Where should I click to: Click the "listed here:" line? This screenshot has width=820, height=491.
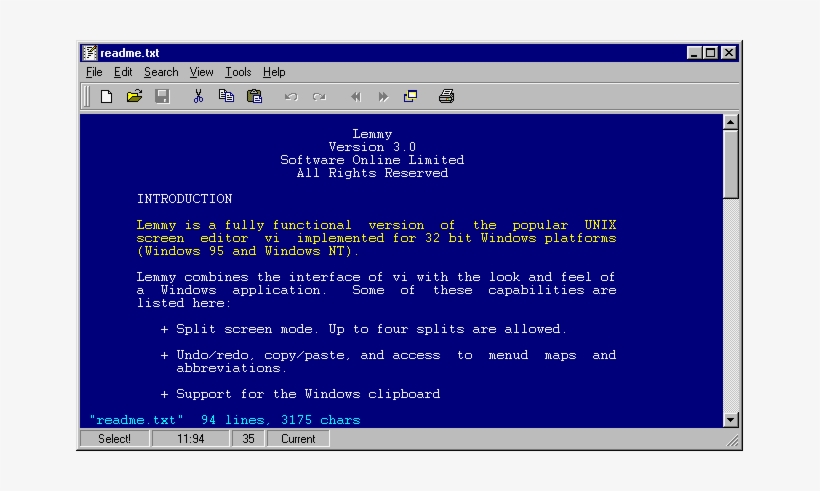pos(184,303)
